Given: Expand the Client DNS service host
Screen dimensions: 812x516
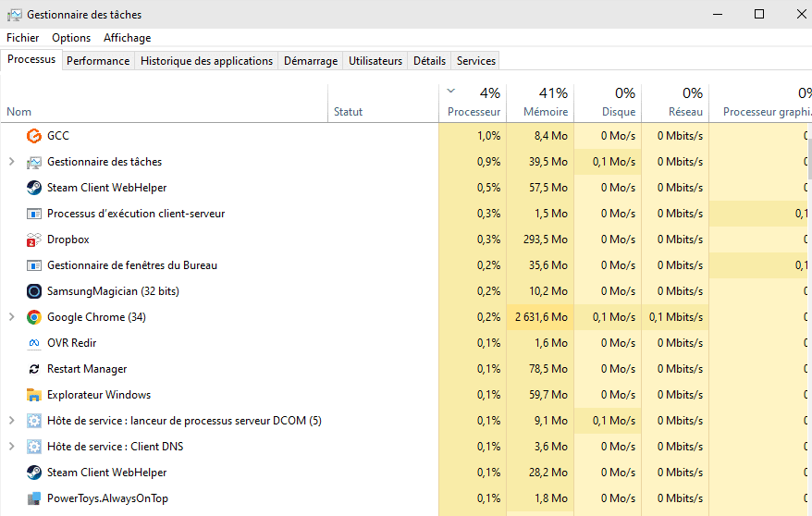Looking at the screenshot, I should [11, 446].
